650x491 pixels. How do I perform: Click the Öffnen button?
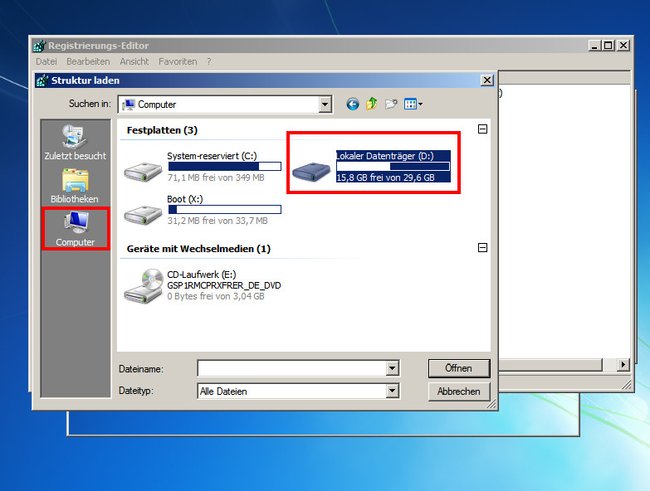[459, 368]
